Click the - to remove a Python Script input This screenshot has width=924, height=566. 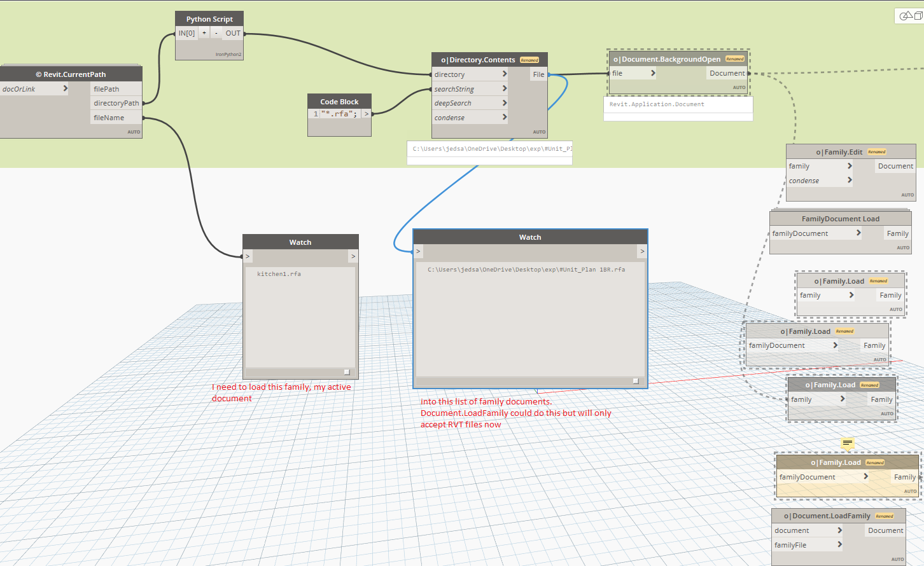216,32
